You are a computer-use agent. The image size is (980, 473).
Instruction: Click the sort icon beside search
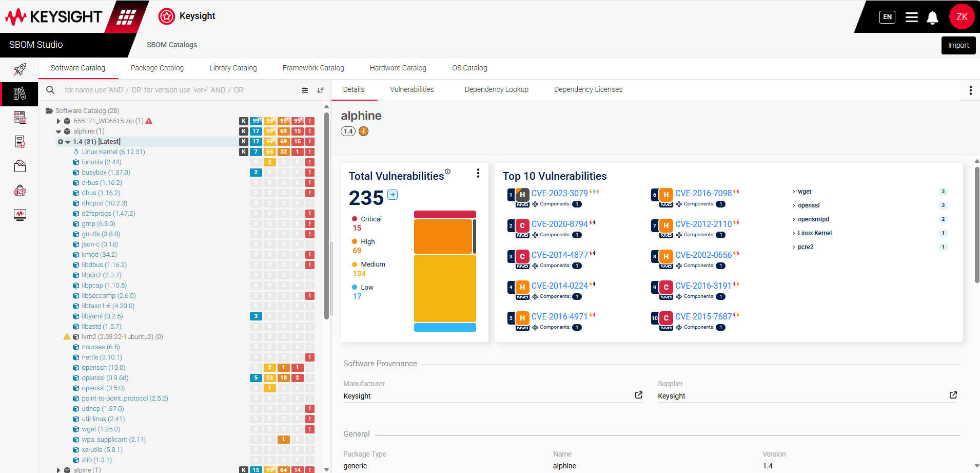coord(321,90)
